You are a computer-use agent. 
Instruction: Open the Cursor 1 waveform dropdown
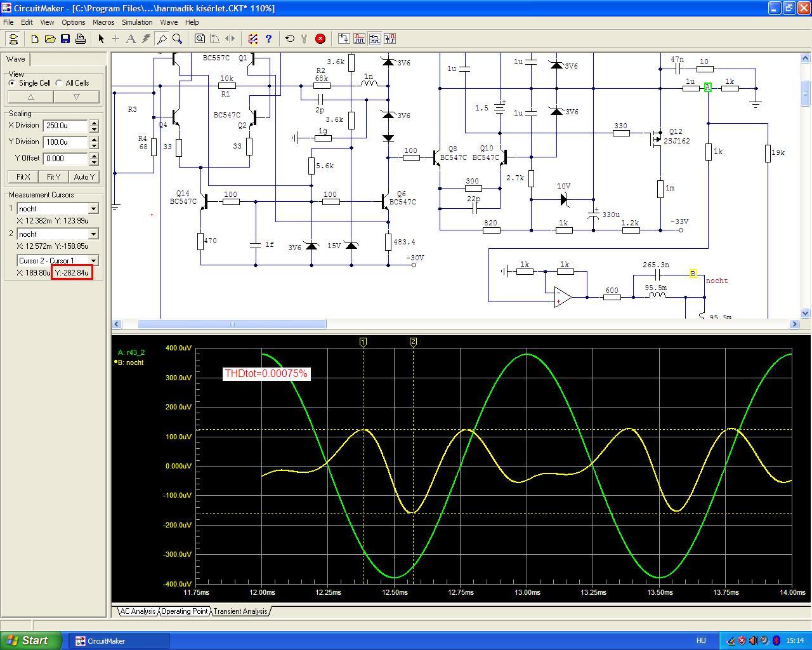pos(93,209)
